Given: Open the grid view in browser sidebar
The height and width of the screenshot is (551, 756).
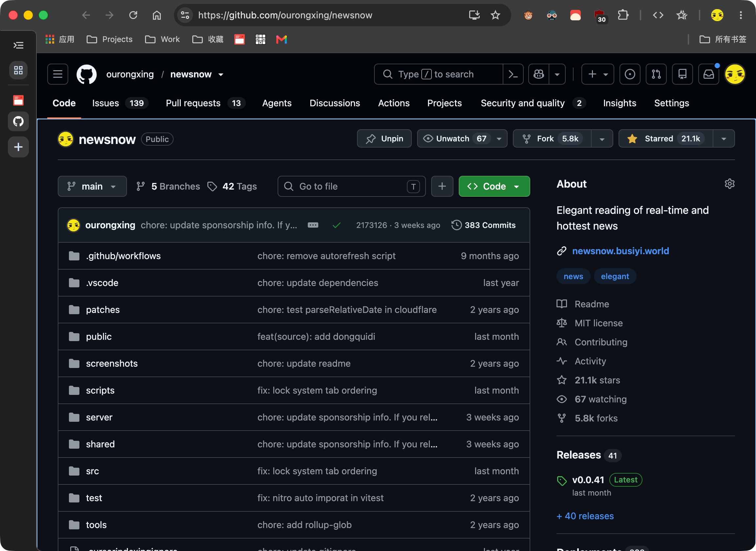Looking at the screenshot, I should 18,70.
